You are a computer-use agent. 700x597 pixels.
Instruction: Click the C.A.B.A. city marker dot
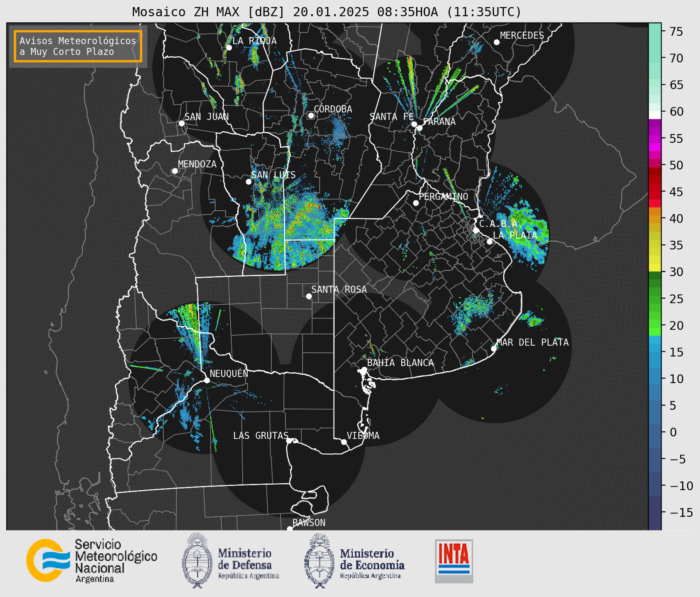point(476,230)
